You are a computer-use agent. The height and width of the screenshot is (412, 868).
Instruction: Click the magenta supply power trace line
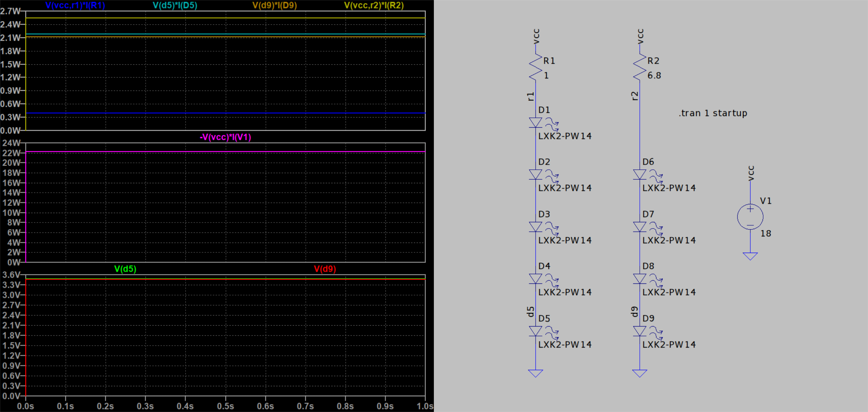[225, 152]
